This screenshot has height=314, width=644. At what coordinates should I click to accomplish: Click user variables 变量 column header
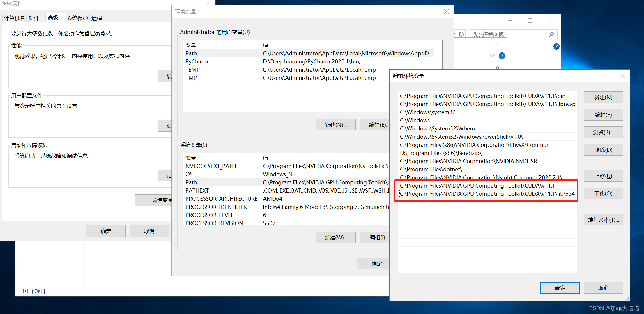222,45
